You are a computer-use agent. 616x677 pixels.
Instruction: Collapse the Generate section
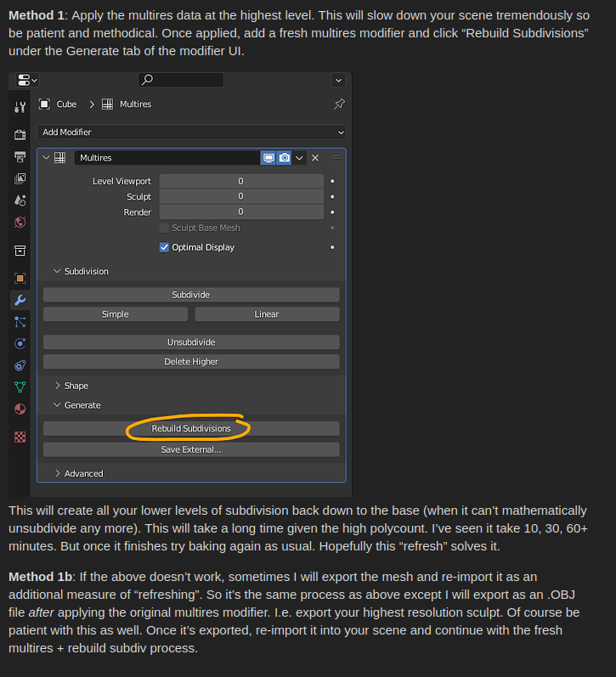click(x=77, y=405)
